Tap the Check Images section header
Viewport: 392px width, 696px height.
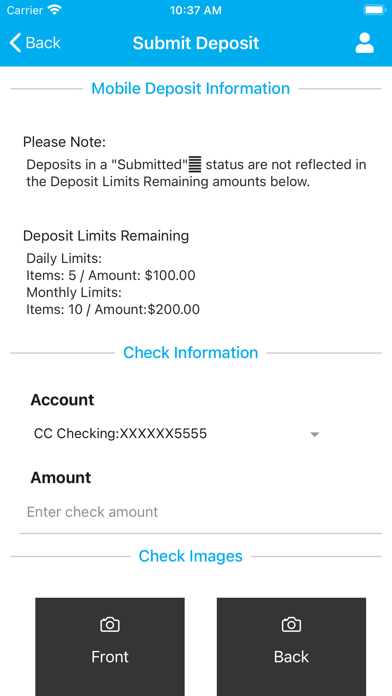[x=190, y=556]
